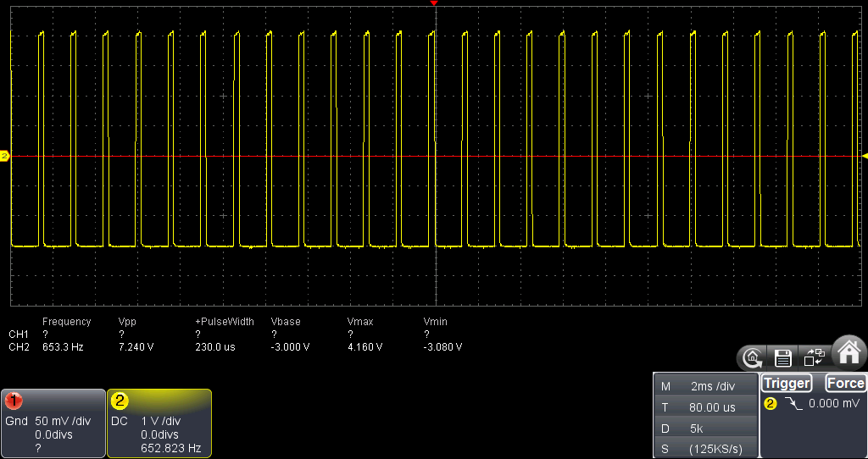Toggle the CH1 channel info panel
The image size is (868, 459).
(x=53, y=423)
